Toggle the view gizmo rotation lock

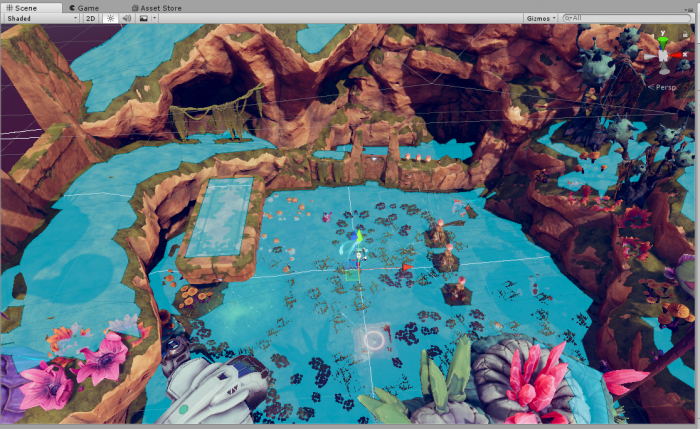tap(685, 34)
